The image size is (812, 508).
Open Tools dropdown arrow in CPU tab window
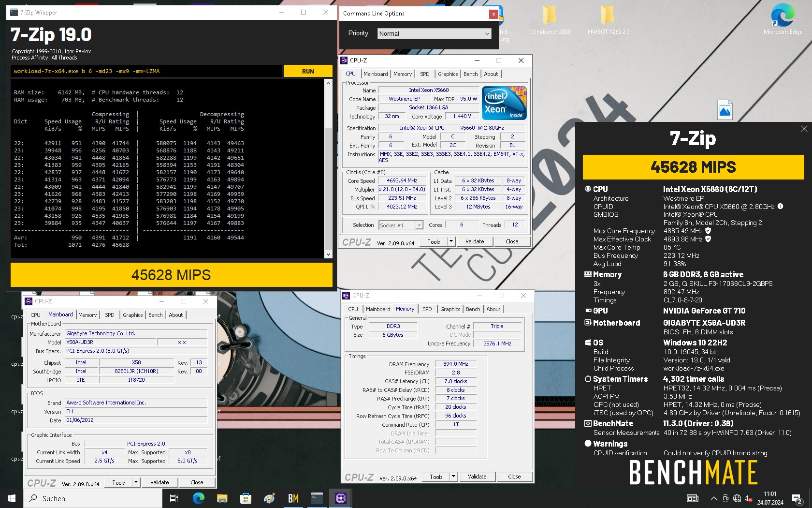click(451, 241)
